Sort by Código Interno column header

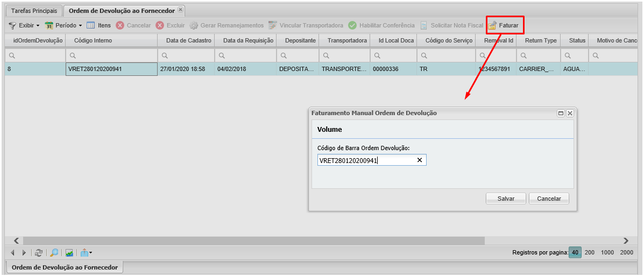tap(112, 41)
